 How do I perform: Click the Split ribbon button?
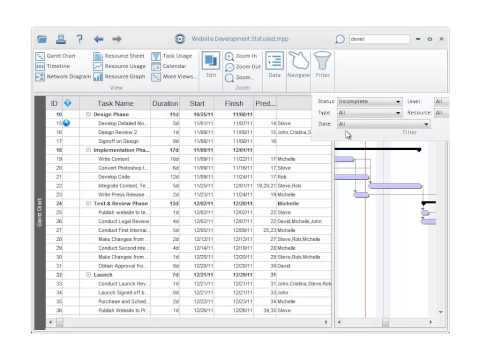point(211,65)
